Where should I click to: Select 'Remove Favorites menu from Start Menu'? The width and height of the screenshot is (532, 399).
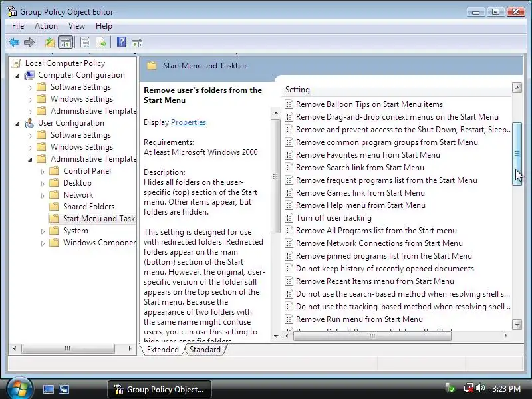coord(368,155)
